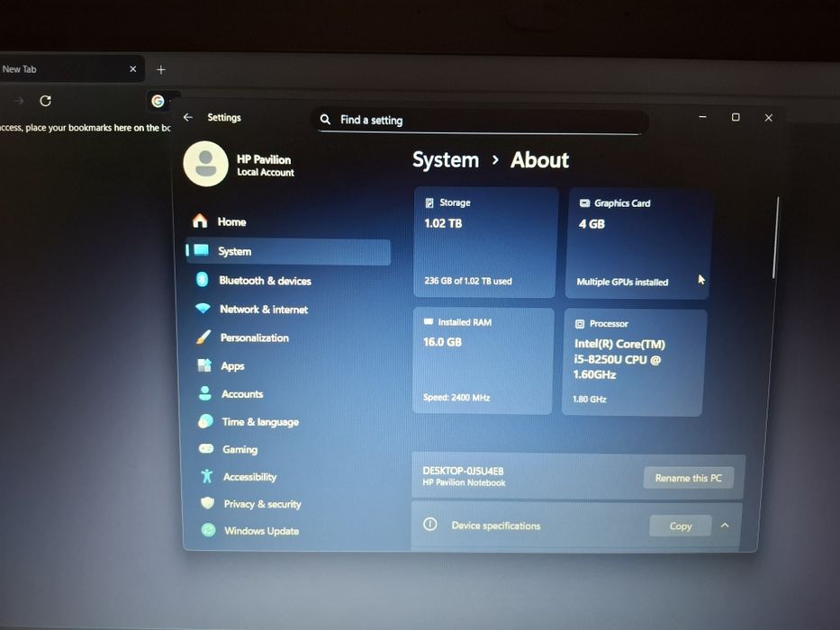This screenshot has height=630, width=840.
Task: Click the Privacy & security shield icon
Action: (207, 502)
